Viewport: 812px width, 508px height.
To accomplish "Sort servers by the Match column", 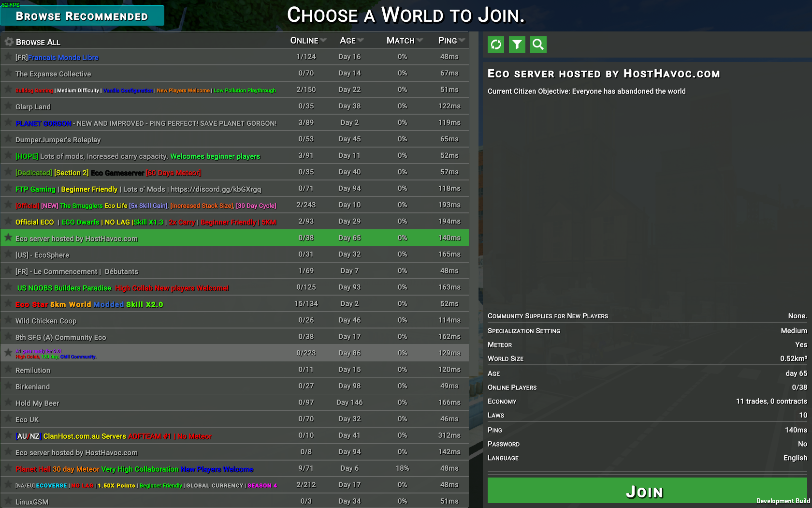I will (405, 41).
